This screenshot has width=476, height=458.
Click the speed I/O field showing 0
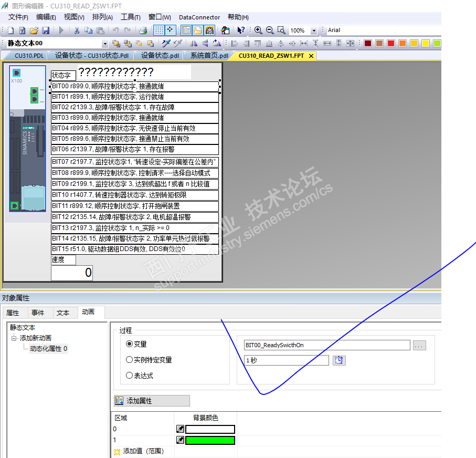(72, 273)
